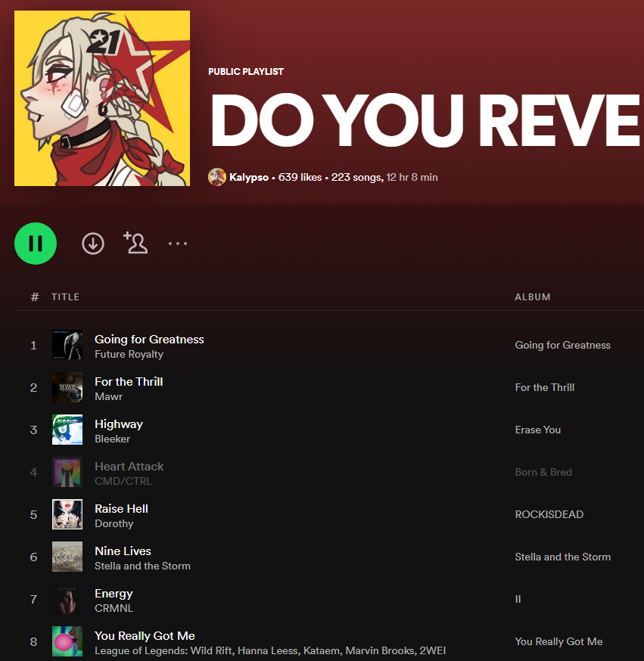Open the II album link

pos(518,600)
